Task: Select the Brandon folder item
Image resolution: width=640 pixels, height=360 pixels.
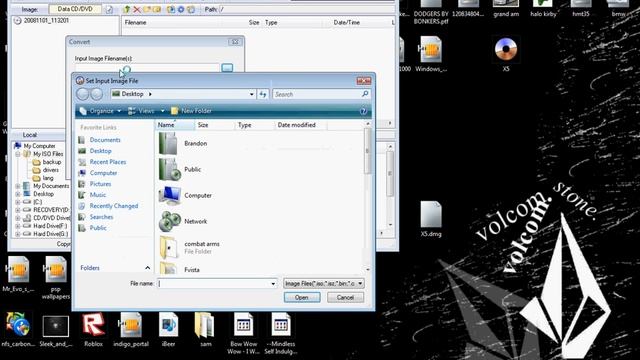Action: (x=183, y=144)
